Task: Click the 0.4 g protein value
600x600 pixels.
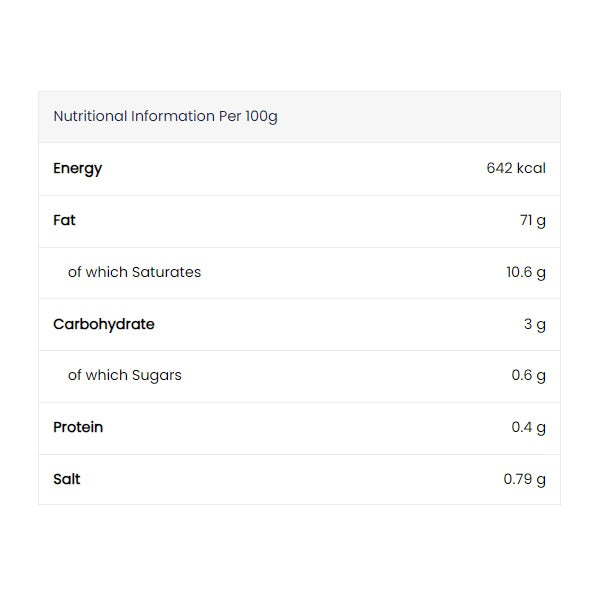Action: pos(528,427)
